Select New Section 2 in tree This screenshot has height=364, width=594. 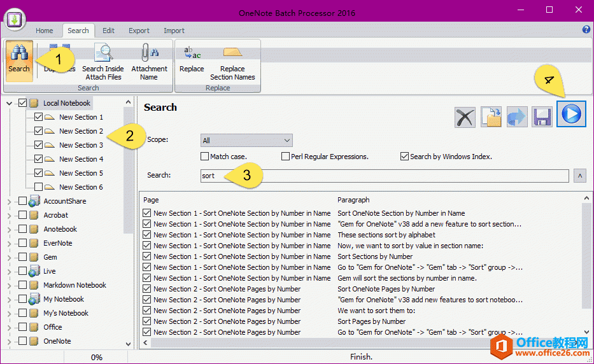pos(81,131)
